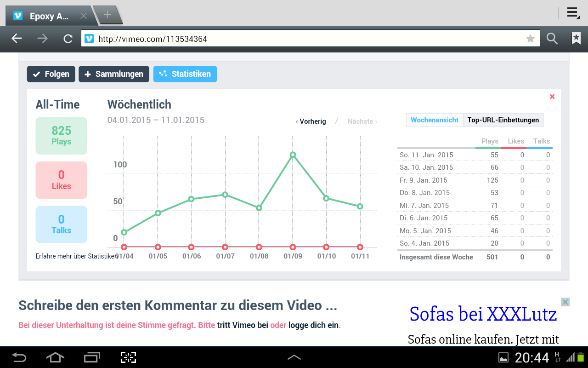Click the 125 plays value for Jan 9
588x368 pixels.
(492, 180)
